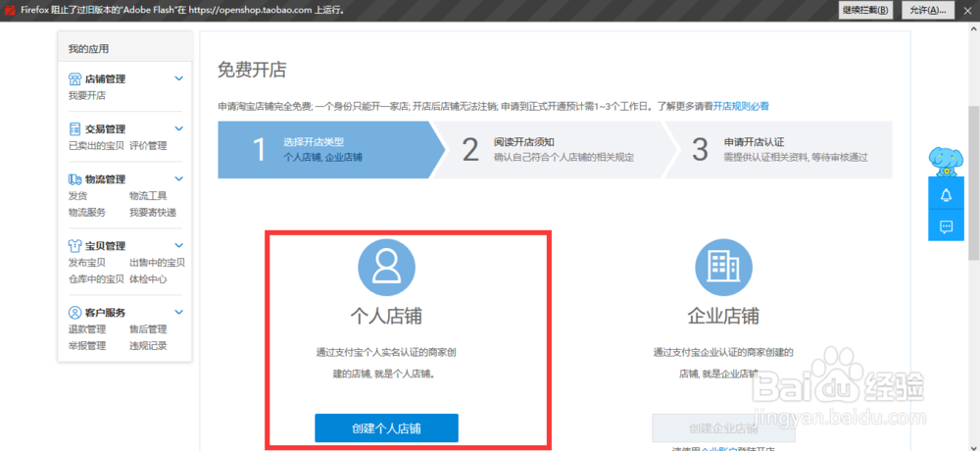Screen dimensions: 980x451
Task: Open 出售中的宝贝 link
Action: (x=157, y=262)
